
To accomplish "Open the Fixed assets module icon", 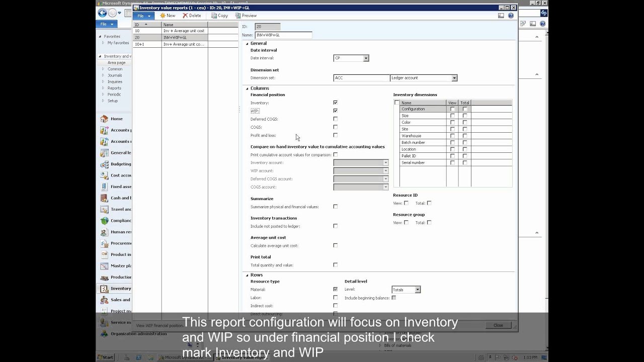I will 104,187.
